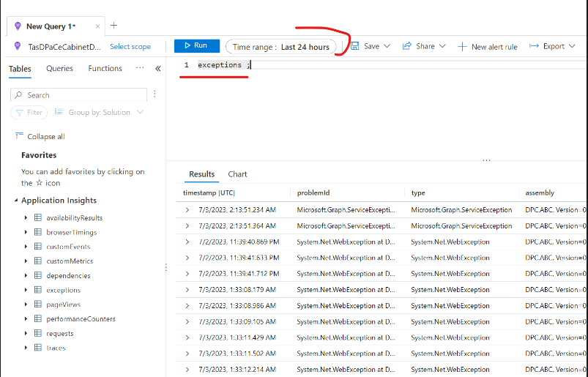588x377 pixels.
Task: Switch to the Chart results tab
Action: point(237,174)
